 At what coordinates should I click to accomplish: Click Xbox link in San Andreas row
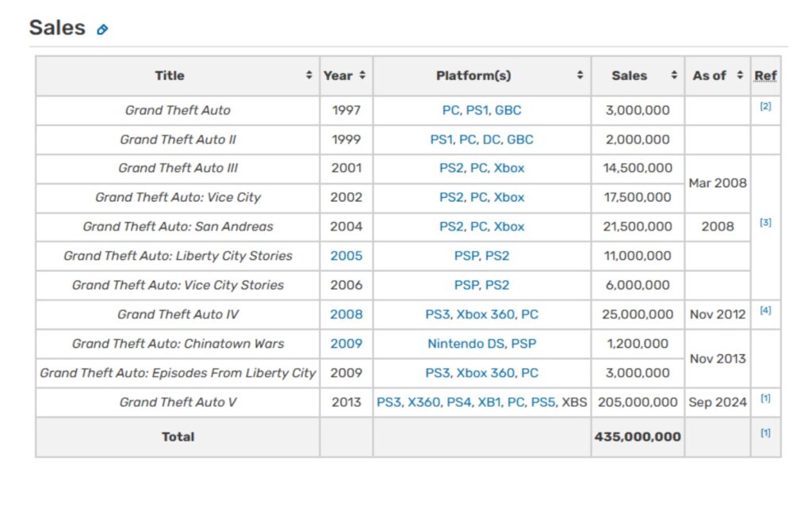pyautogui.click(x=509, y=227)
